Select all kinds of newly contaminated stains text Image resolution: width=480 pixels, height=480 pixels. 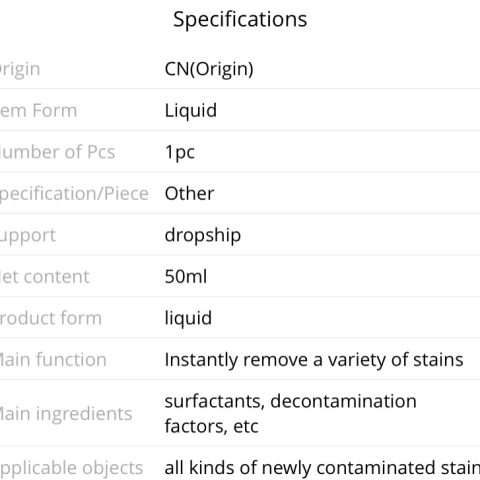point(322,468)
